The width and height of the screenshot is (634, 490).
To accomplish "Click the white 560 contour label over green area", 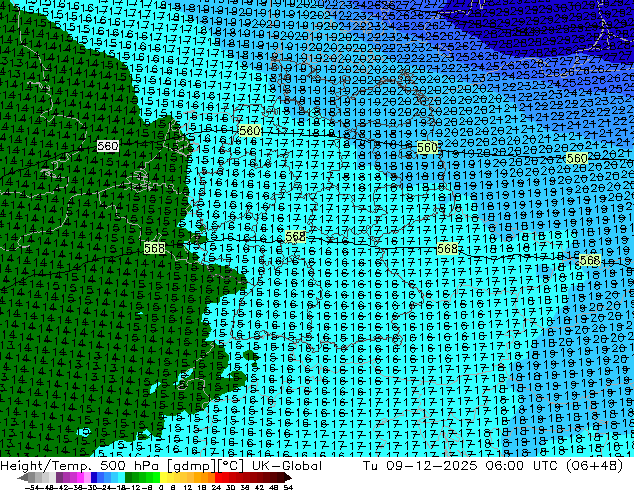I will [108, 146].
